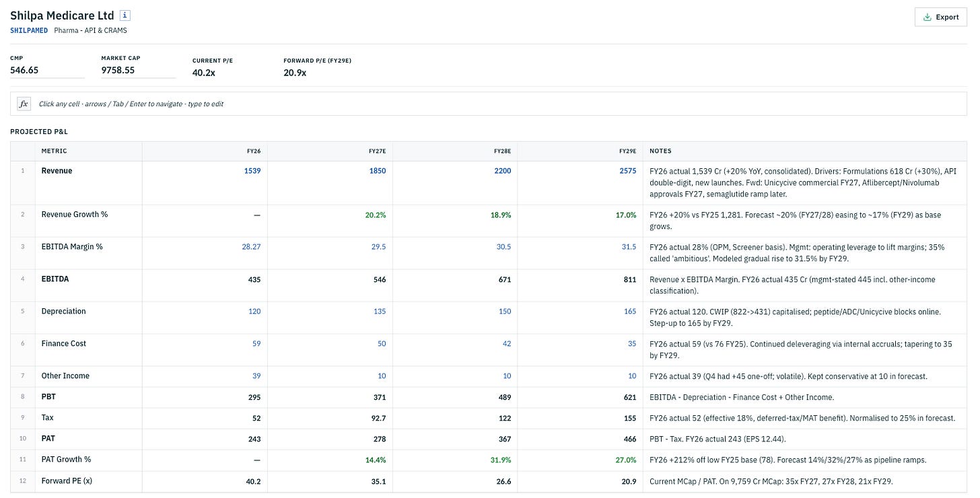Click the FY27E column header
980x498 pixels.
point(330,151)
